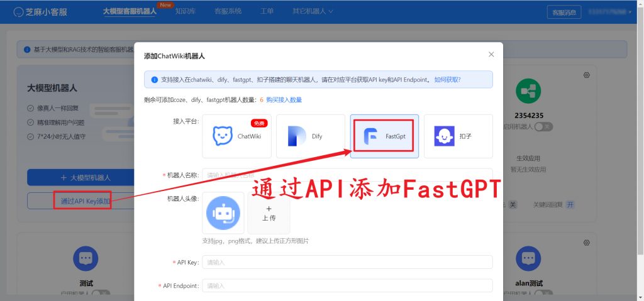Select the FastGpt platform card

(384, 136)
